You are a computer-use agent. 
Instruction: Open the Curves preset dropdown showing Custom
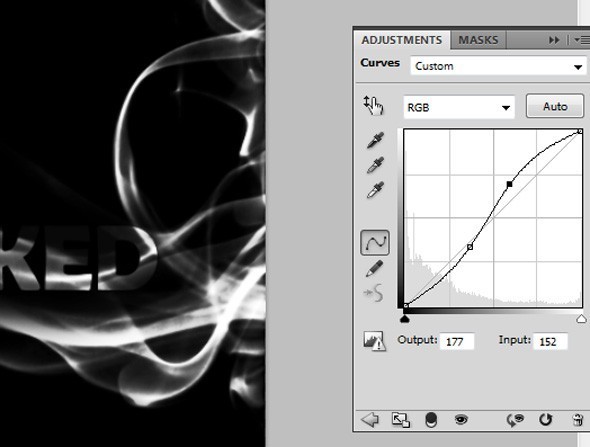[x=498, y=66]
